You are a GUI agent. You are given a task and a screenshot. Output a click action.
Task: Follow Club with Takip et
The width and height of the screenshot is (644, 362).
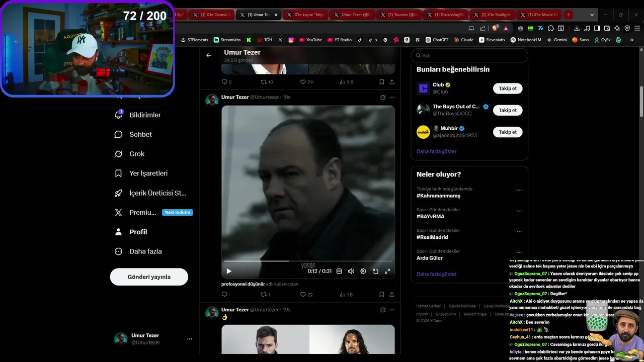pos(508,88)
